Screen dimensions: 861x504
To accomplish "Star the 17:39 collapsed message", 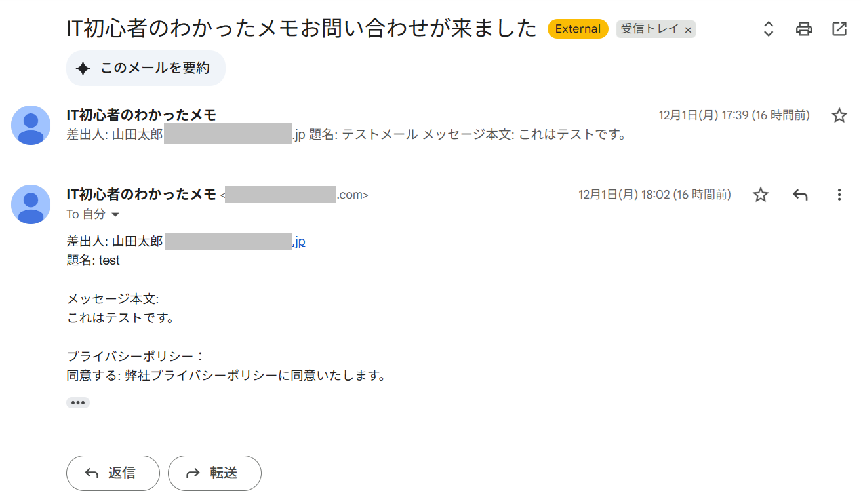I will tap(839, 116).
